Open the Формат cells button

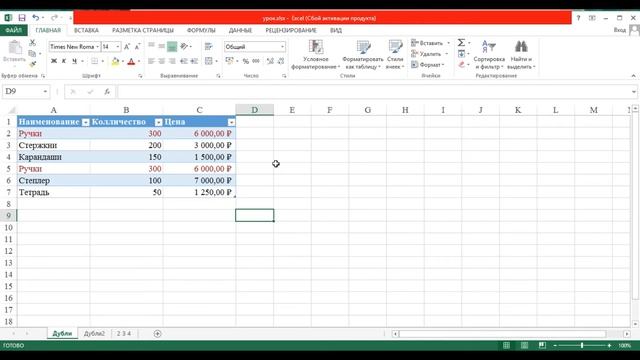point(428,64)
